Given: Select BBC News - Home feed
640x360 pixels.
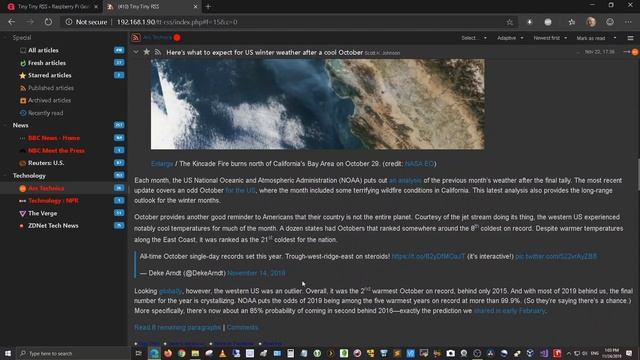Looking at the screenshot, I should pos(54,138).
